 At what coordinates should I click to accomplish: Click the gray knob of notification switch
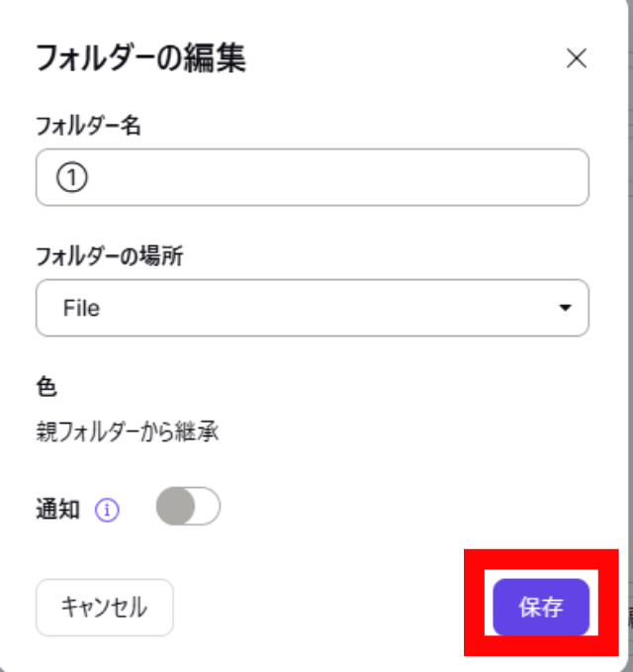tap(176, 506)
